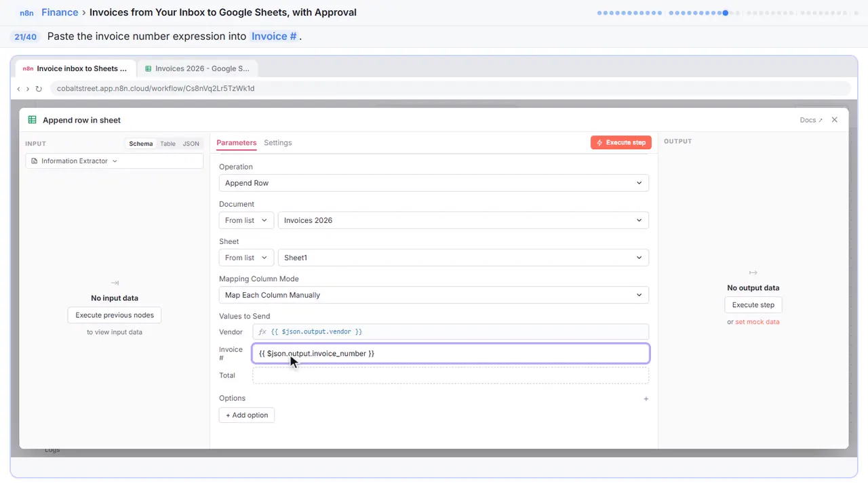868x488 pixels.
Task: Click the 'No output data' text
Action: click(753, 288)
